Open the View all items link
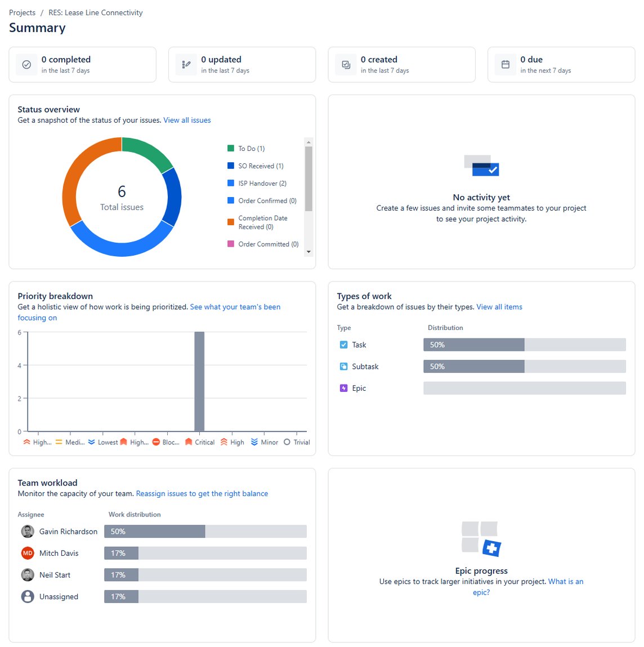 [x=499, y=306]
